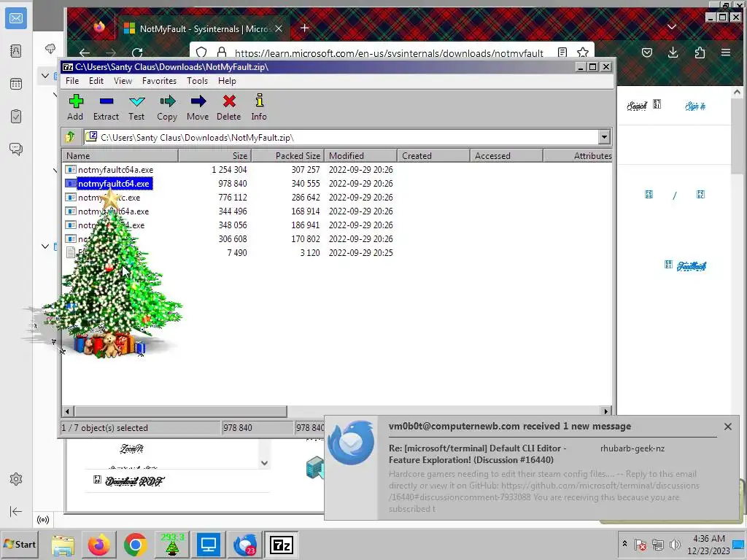Image resolution: width=747 pixels, height=560 pixels.
Task: Click packed size value 170 802
Action: 306,238
